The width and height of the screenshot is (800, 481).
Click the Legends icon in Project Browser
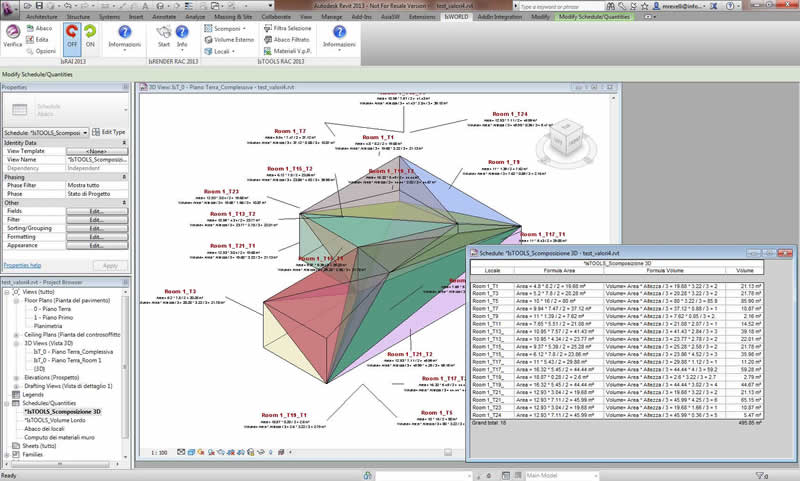(x=16, y=394)
